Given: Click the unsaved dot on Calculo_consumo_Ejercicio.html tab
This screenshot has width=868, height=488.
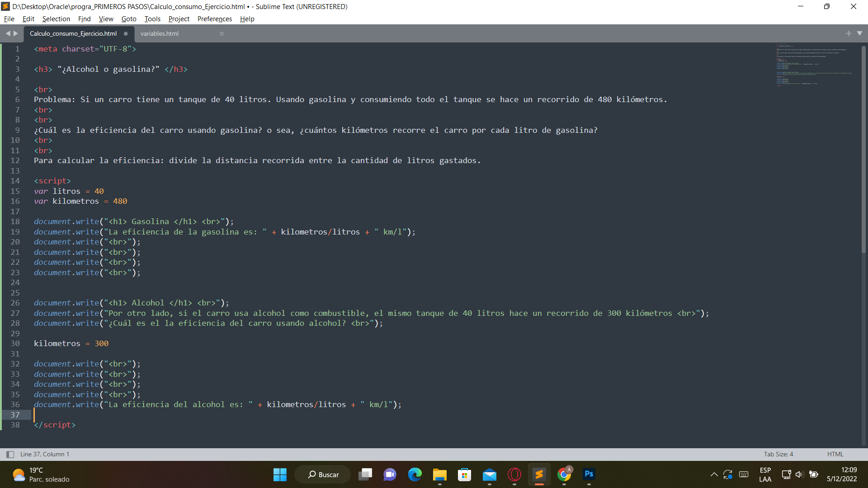Looking at the screenshot, I should 126,33.
